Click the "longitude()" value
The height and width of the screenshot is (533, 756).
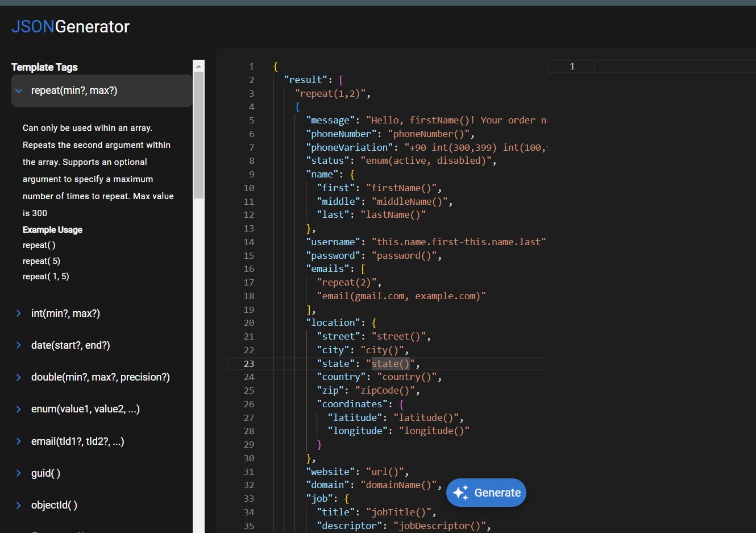434,431
